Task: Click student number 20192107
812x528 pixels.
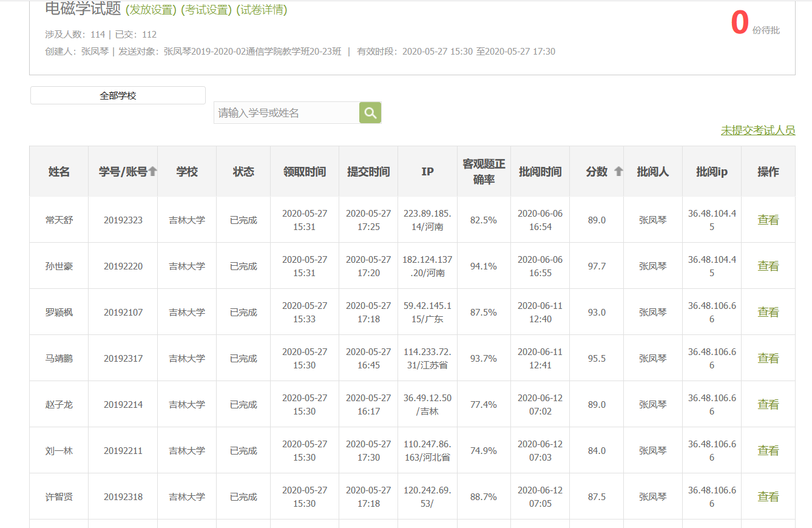Action: tap(123, 312)
